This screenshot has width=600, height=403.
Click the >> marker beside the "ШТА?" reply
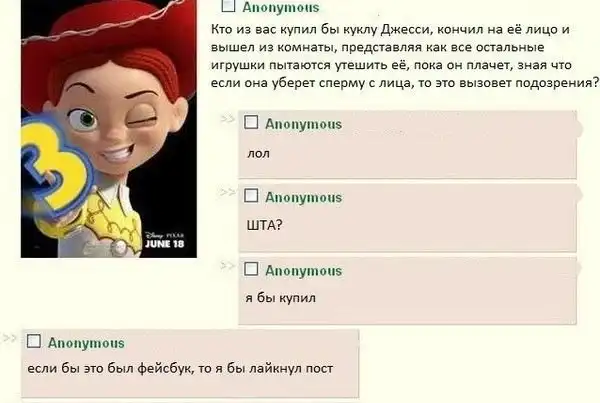click(x=227, y=192)
